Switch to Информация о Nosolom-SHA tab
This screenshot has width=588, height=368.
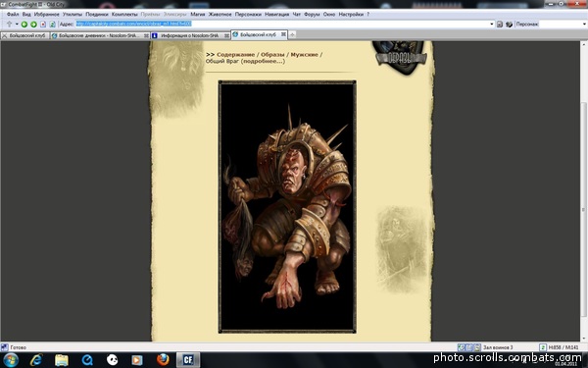point(189,35)
